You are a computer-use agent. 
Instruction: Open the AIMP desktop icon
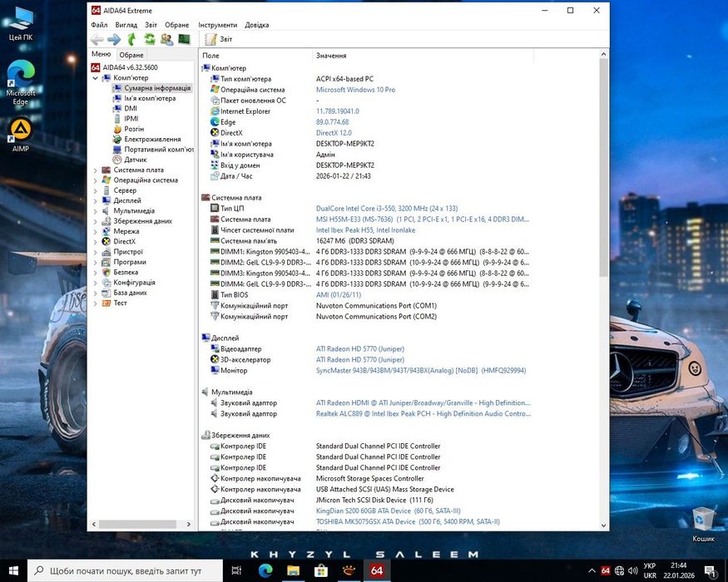click(21, 135)
